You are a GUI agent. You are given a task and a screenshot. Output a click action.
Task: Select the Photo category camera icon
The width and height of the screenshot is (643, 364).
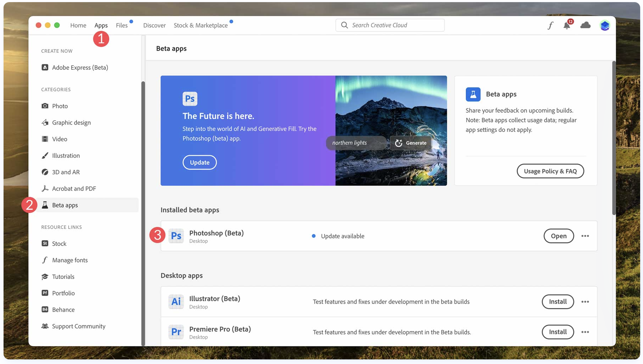pos(45,106)
